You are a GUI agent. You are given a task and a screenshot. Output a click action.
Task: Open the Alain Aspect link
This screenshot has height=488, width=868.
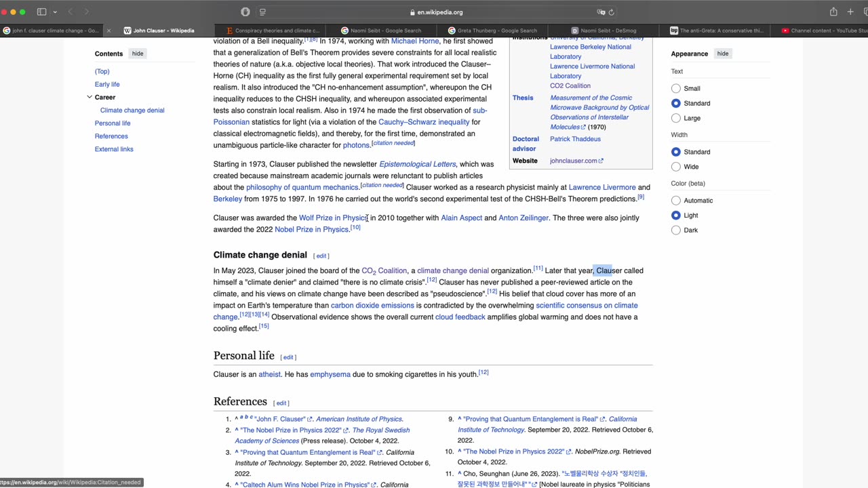(x=462, y=218)
